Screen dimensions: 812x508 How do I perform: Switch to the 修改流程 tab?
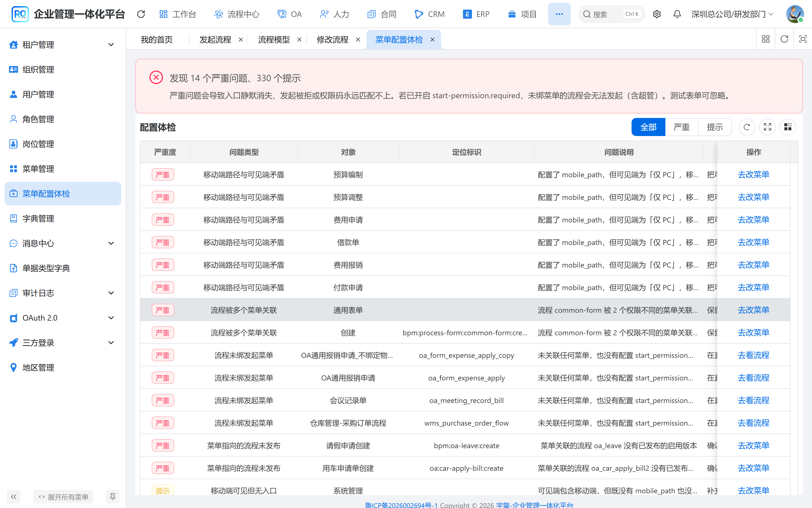(332, 40)
